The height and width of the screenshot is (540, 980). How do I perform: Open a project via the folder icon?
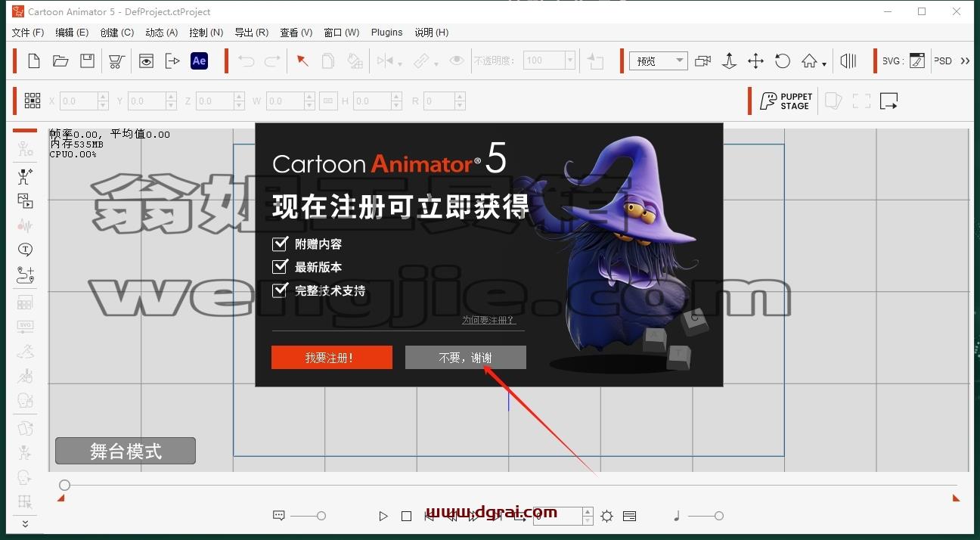60,61
